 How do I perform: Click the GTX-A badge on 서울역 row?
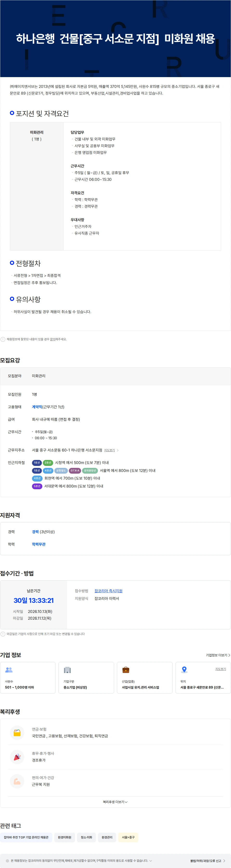[75, 471]
